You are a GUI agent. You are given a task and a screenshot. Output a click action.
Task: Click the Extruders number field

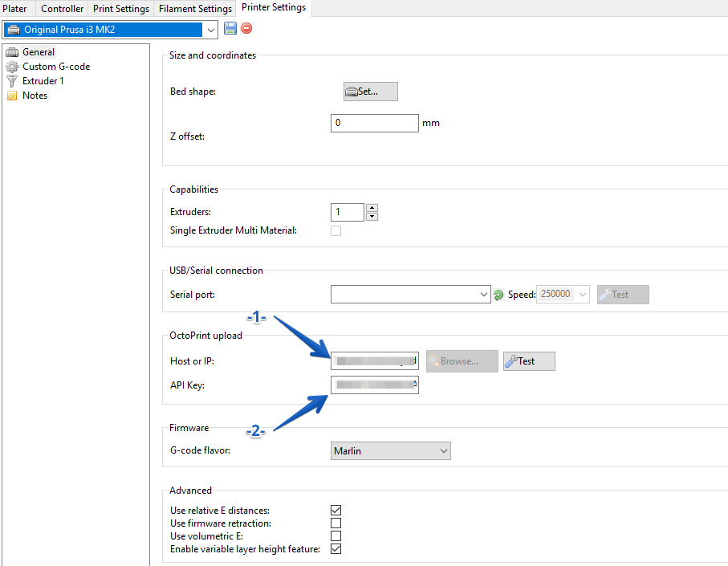click(x=348, y=212)
